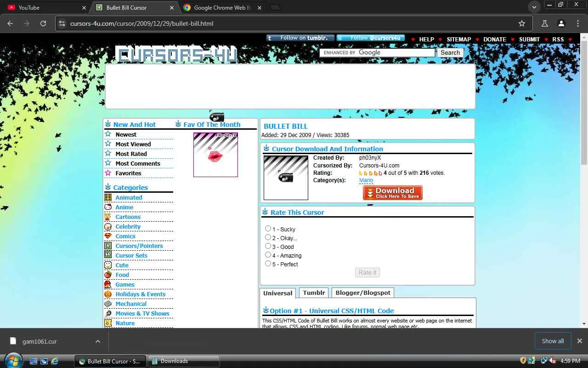This screenshot has width=588, height=368.
Task: Select the '5 - Perfect' rating
Action: (268, 264)
